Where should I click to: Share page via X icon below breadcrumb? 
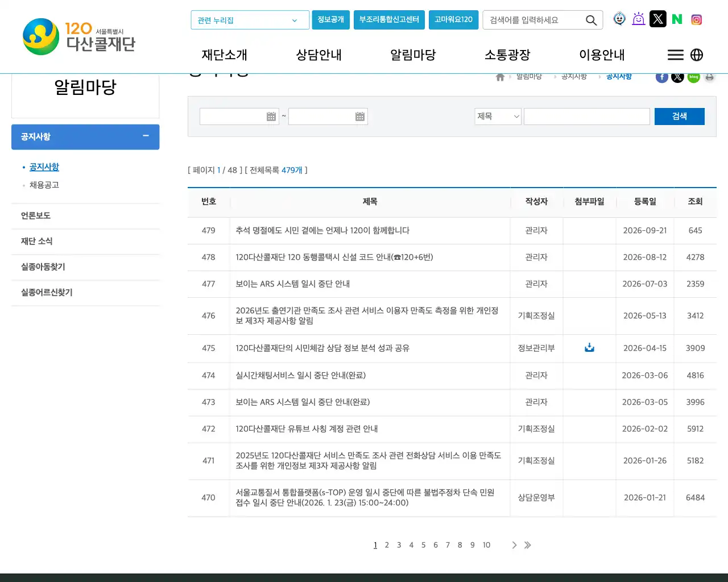(x=677, y=77)
